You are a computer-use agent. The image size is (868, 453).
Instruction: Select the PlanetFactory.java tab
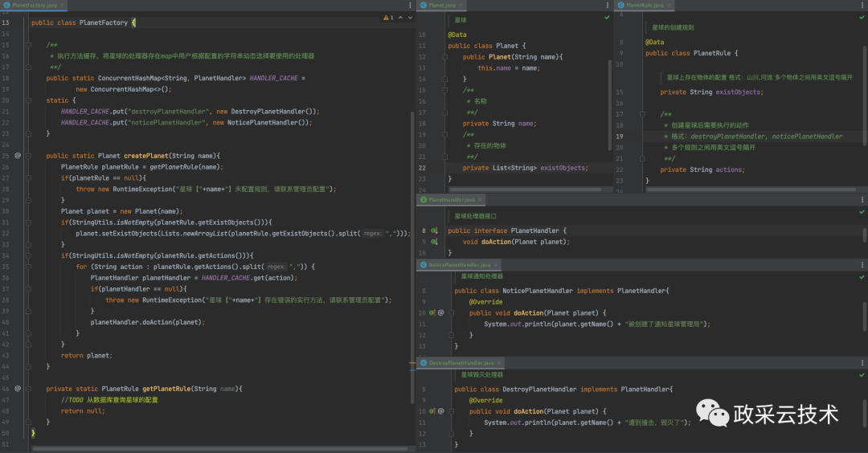(34, 5)
